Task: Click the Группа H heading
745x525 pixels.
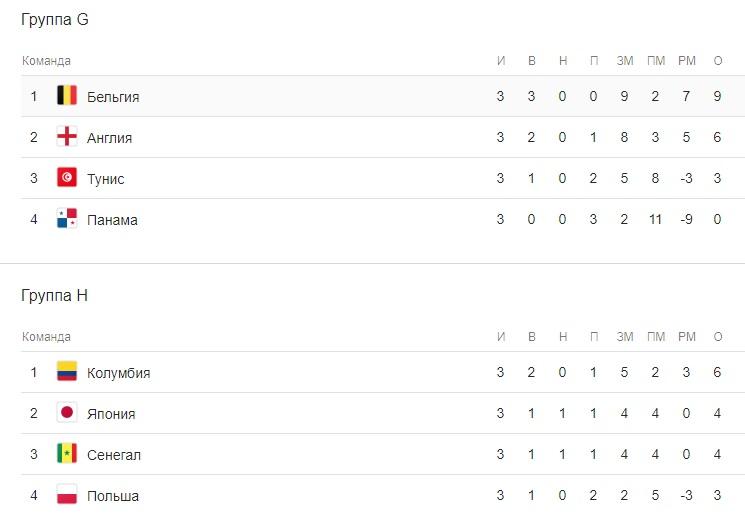Action: click(55, 296)
